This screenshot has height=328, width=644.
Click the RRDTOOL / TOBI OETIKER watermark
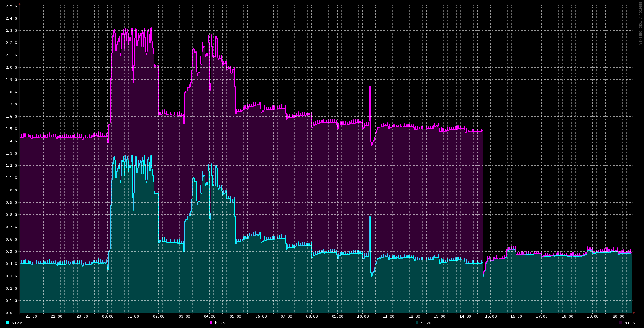click(x=640, y=23)
